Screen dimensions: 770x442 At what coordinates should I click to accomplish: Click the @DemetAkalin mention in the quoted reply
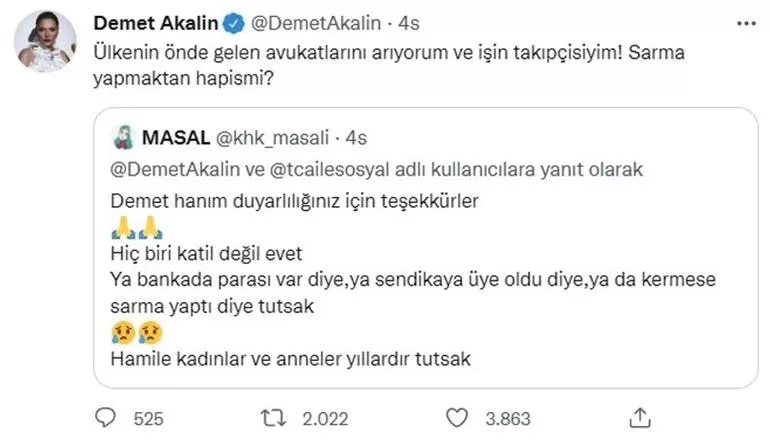click(x=174, y=168)
